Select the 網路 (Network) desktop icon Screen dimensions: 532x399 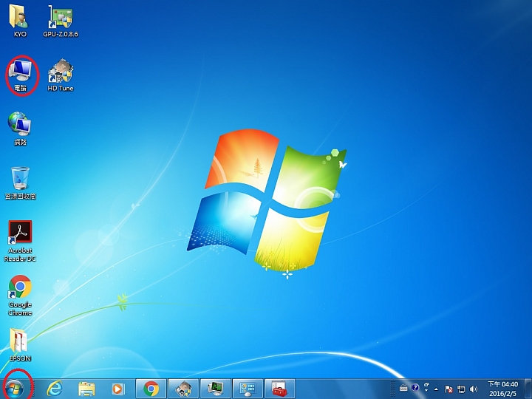[20, 129]
